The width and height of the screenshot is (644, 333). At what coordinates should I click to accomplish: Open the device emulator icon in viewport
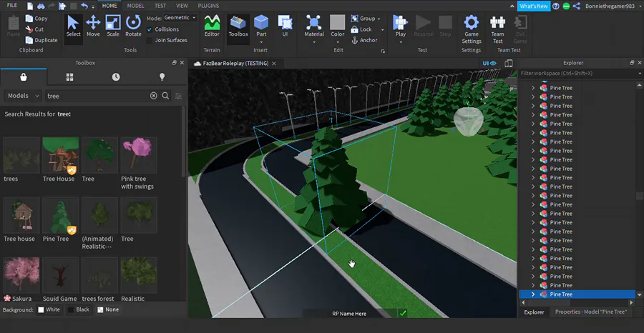tap(509, 63)
